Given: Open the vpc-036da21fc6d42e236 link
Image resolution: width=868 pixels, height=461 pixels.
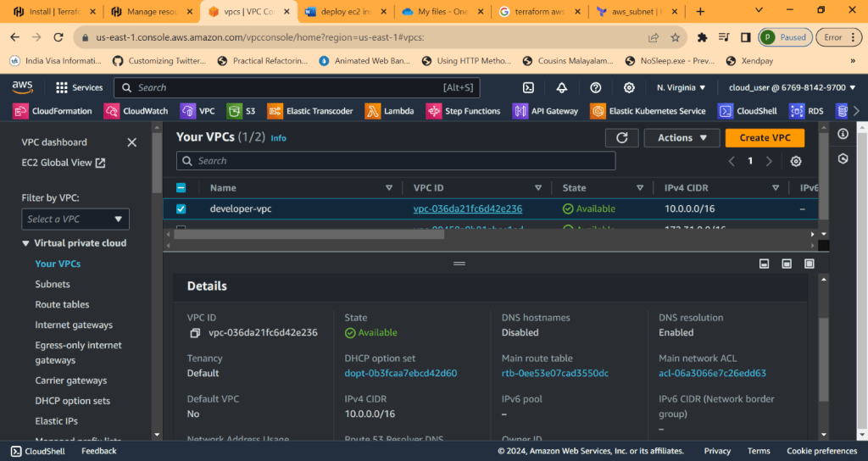Looking at the screenshot, I should point(467,208).
